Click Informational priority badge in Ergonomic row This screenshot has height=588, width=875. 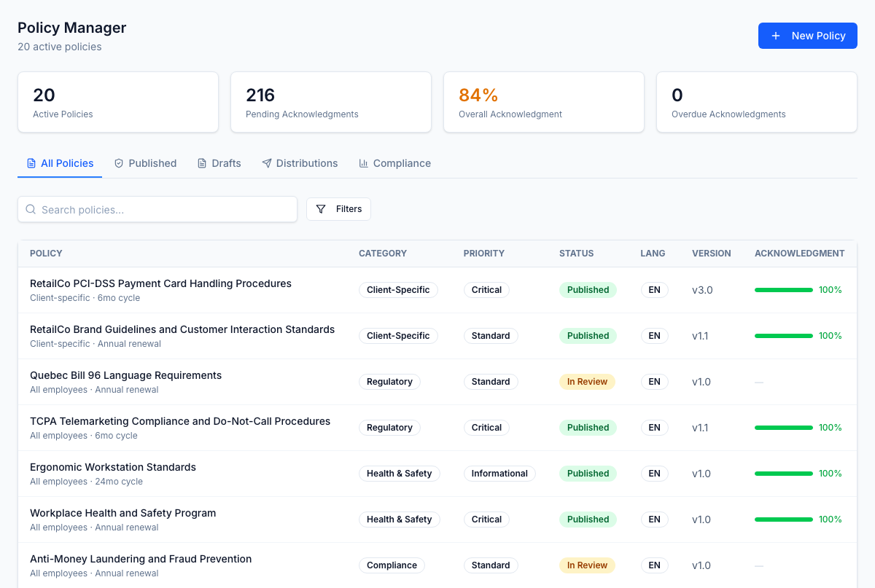tap(499, 474)
